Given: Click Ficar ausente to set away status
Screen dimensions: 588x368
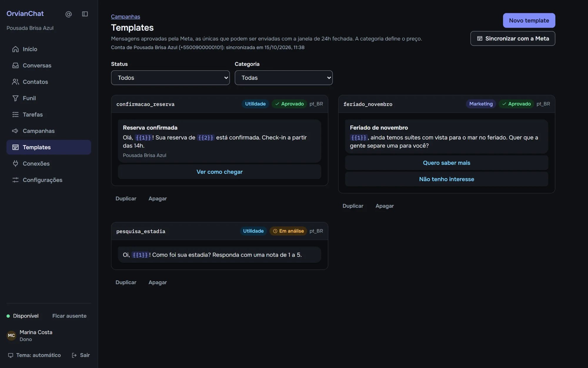Looking at the screenshot, I should coord(69,316).
